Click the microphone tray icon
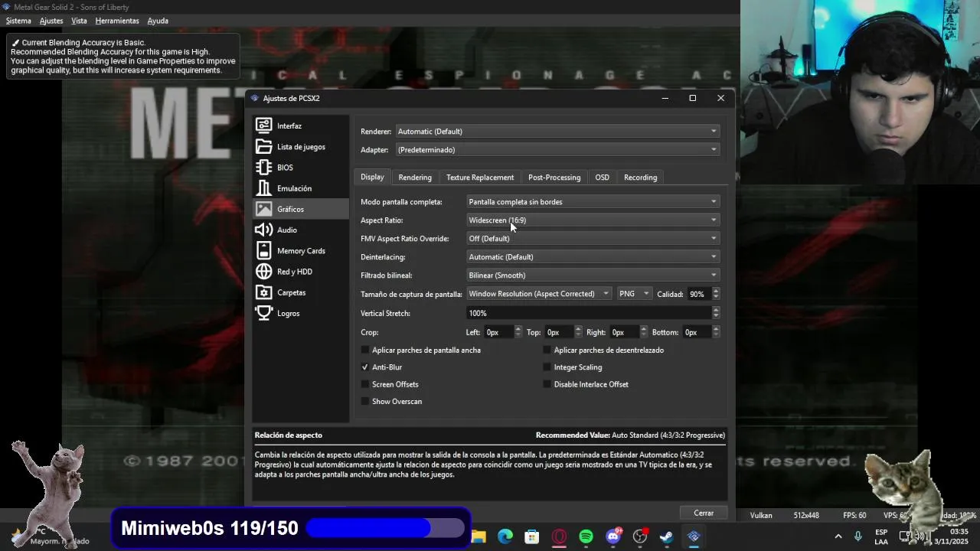The height and width of the screenshot is (551, 980). 858,536
